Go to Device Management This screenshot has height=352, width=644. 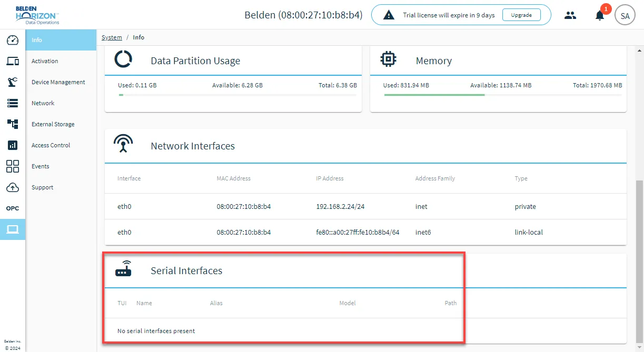61,82
